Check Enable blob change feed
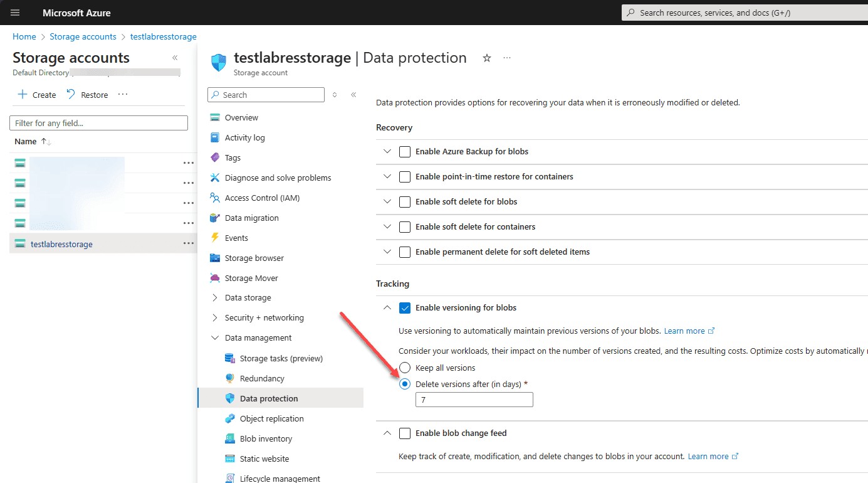This screenshot has height=483, width=868. [405, 433]
